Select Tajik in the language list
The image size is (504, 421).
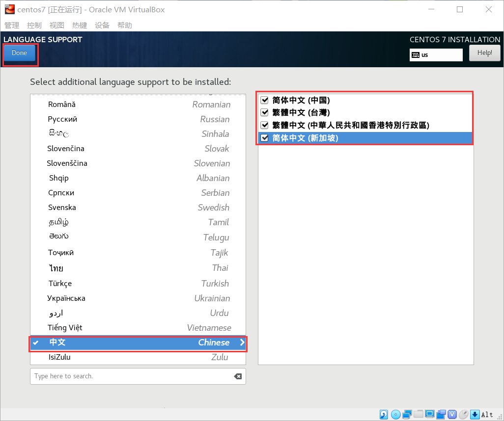point(138,253)
